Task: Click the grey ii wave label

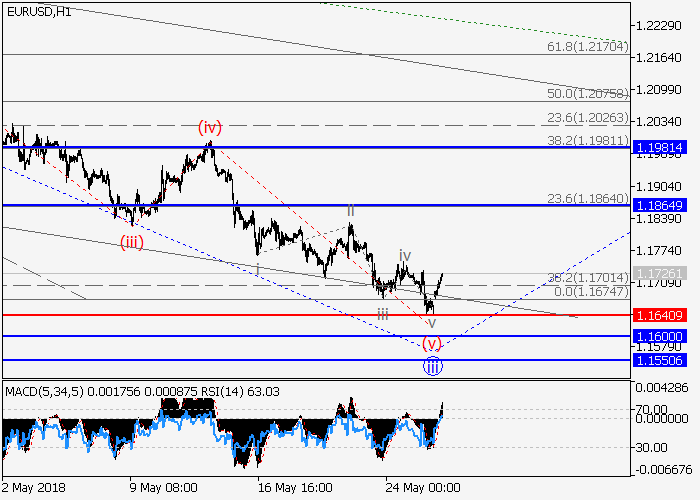Action: click(350, 210)
